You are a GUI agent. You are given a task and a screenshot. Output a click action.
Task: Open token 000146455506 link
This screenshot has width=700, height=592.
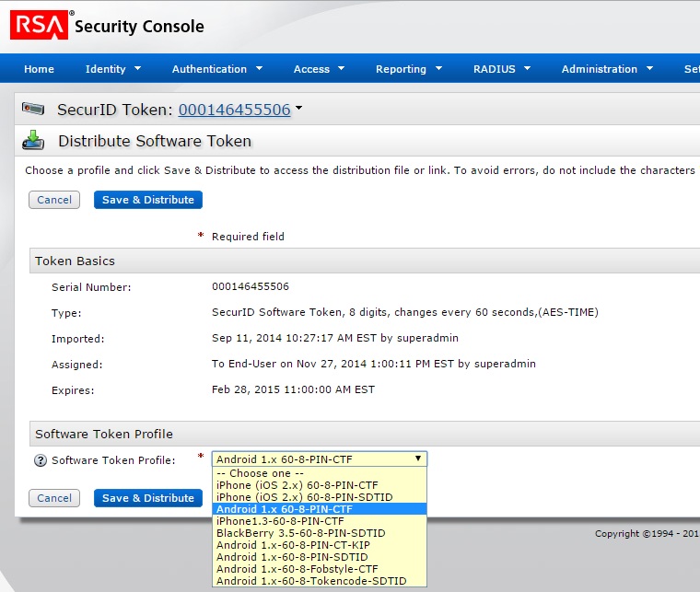coord(234,110)
